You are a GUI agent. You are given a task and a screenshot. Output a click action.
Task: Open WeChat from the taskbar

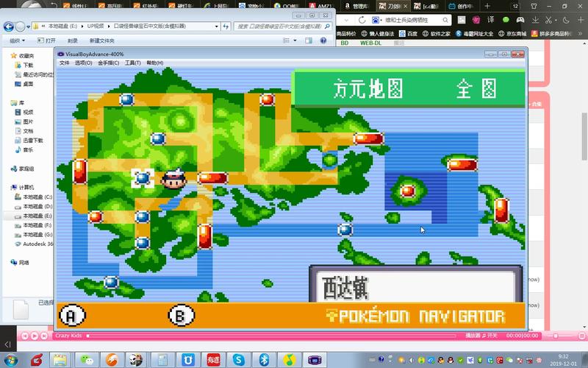(x=87, y=360)
